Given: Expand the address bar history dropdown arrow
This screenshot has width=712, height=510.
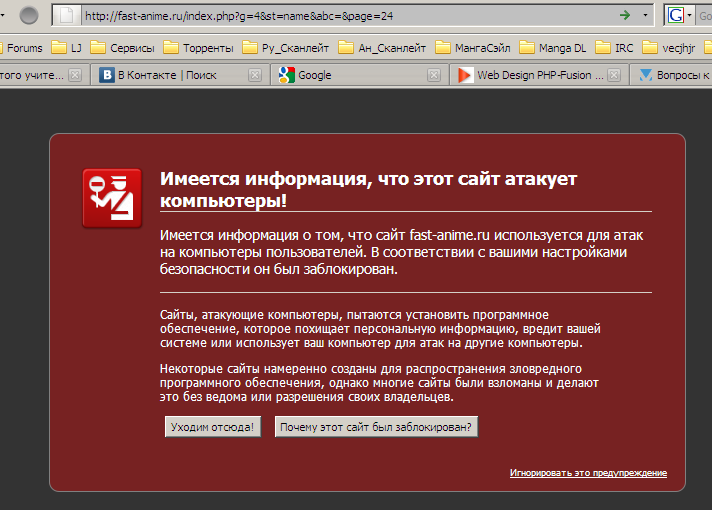Looking at the screenshot, I should click(646, 15).
